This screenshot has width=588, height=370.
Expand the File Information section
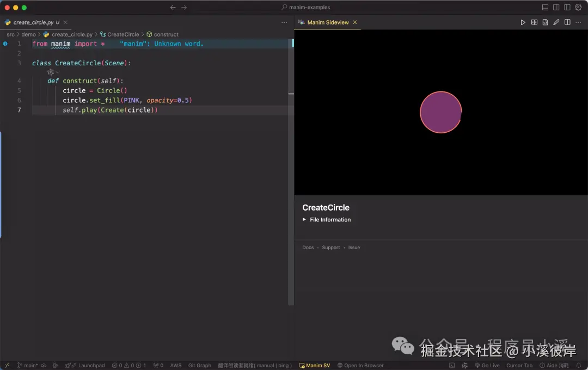tap(327, 220)
